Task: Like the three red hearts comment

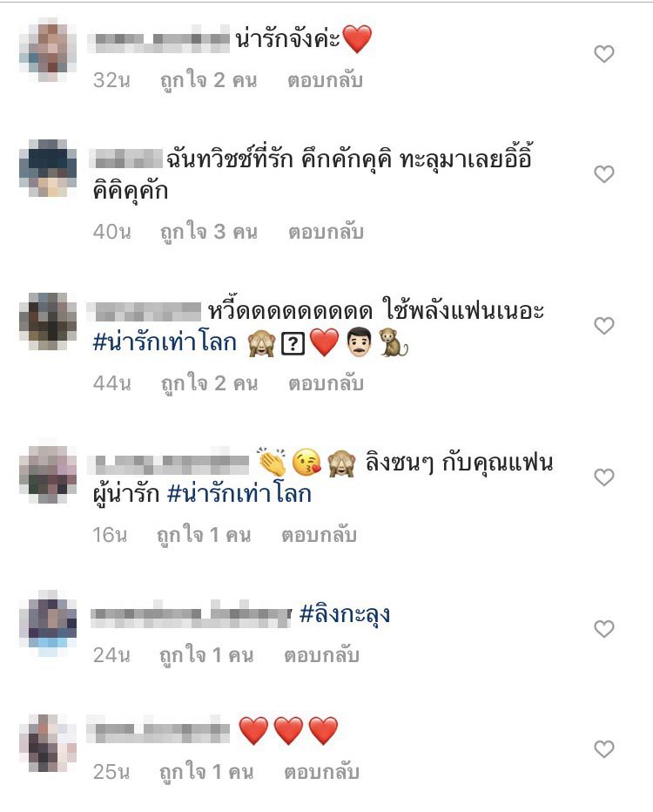Action: (x=604, y=748)
